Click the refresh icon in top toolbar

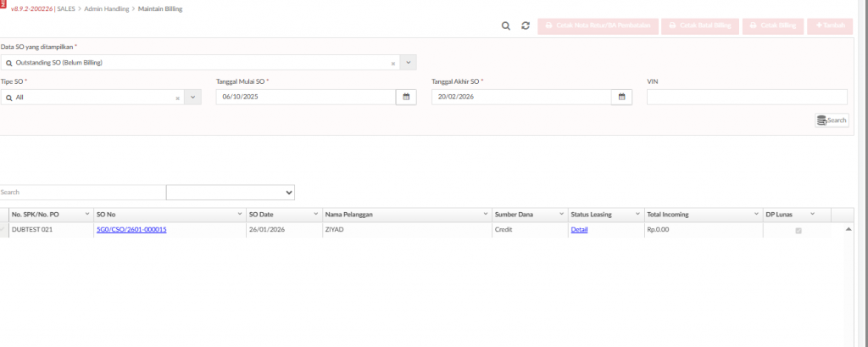pos(526,26)
